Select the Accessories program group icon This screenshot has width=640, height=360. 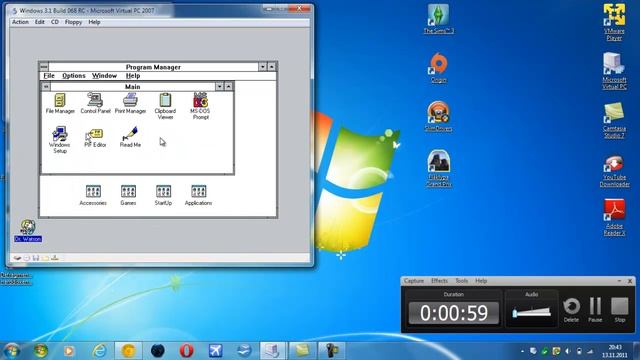pyautogui.click(x=93, y=195)
